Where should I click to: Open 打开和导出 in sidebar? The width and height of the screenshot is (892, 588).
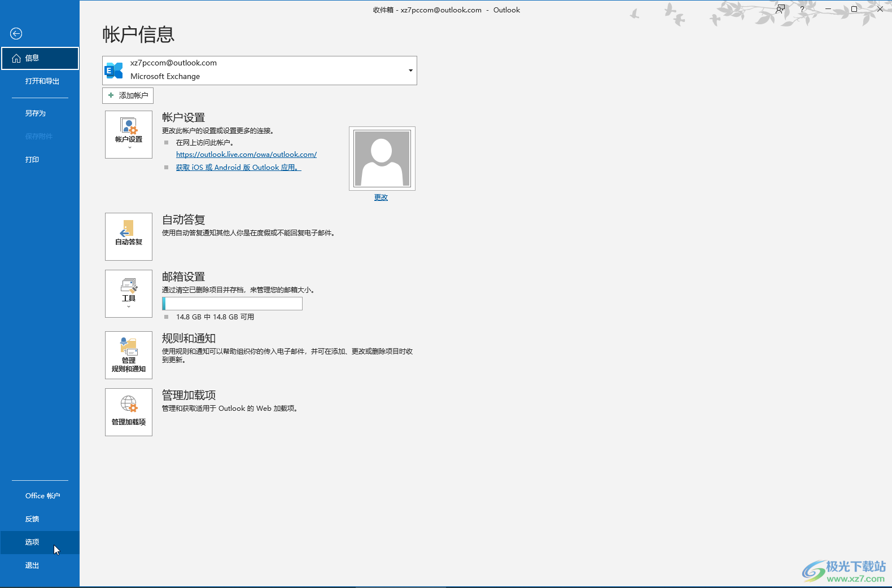tap(40, 81)
